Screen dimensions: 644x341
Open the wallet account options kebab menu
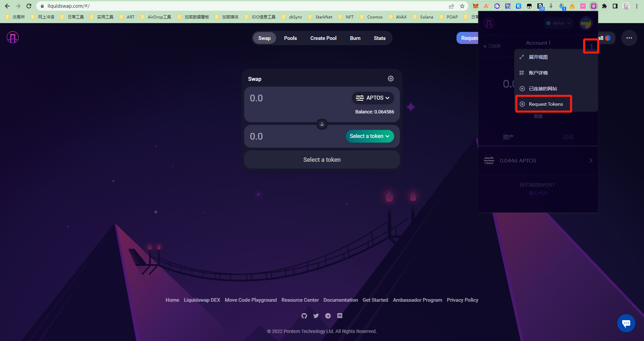click(591, 46)
